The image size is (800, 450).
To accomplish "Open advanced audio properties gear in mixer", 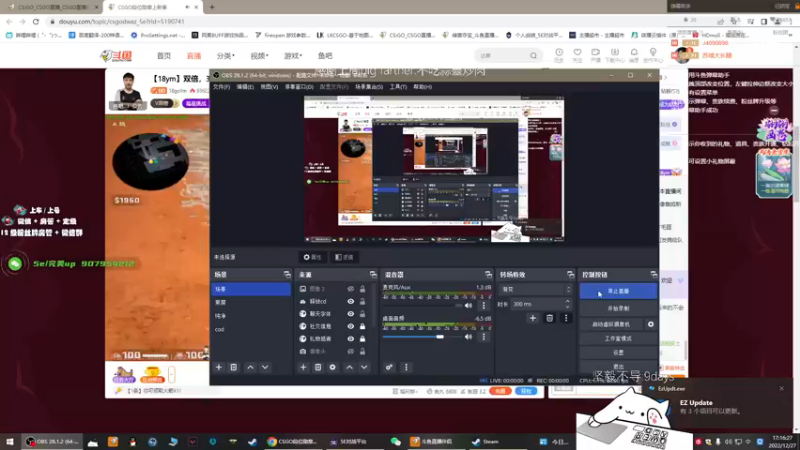I will point(389,367).
